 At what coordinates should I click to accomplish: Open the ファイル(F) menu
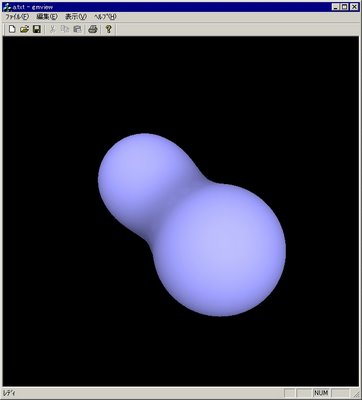[x=17, y=17]
